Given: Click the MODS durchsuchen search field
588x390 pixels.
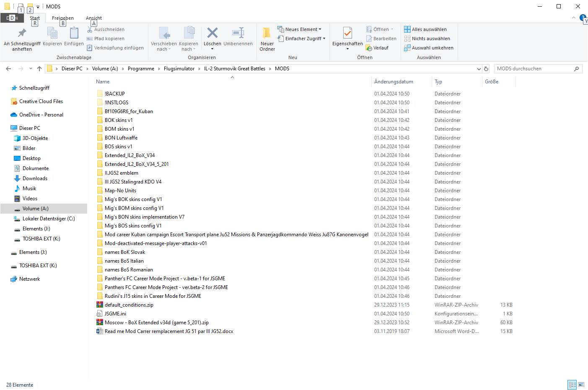Looking at the screenshot, I should 534,69.
